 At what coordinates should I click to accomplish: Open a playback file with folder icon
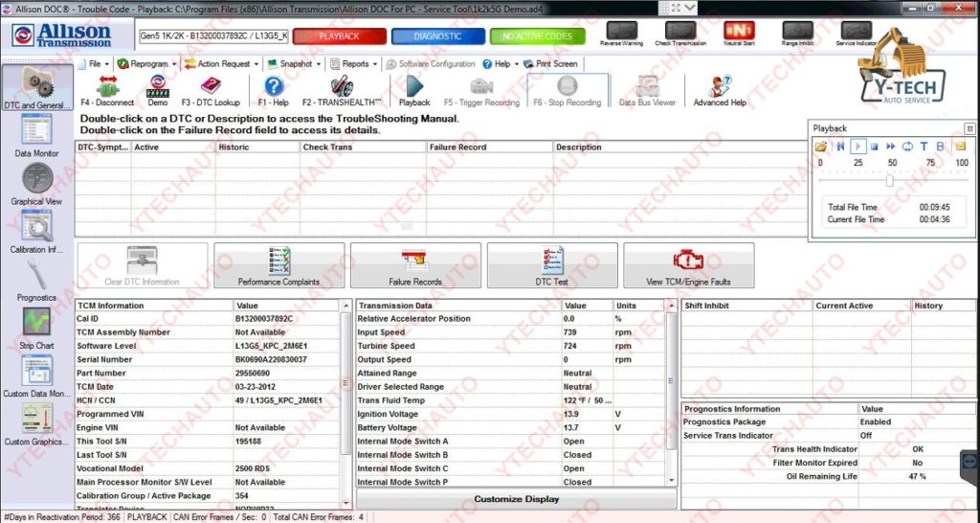tap(820, 147)
